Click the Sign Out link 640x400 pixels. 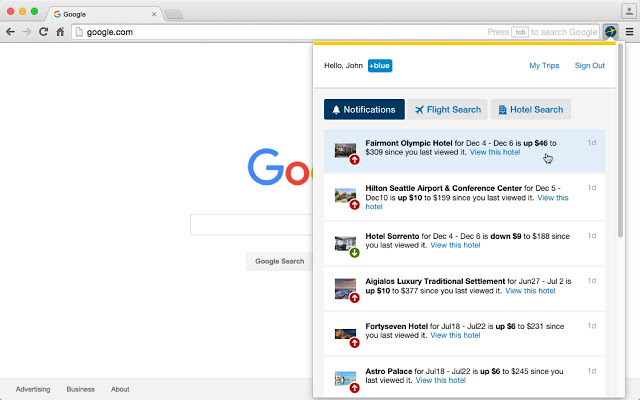590,66
